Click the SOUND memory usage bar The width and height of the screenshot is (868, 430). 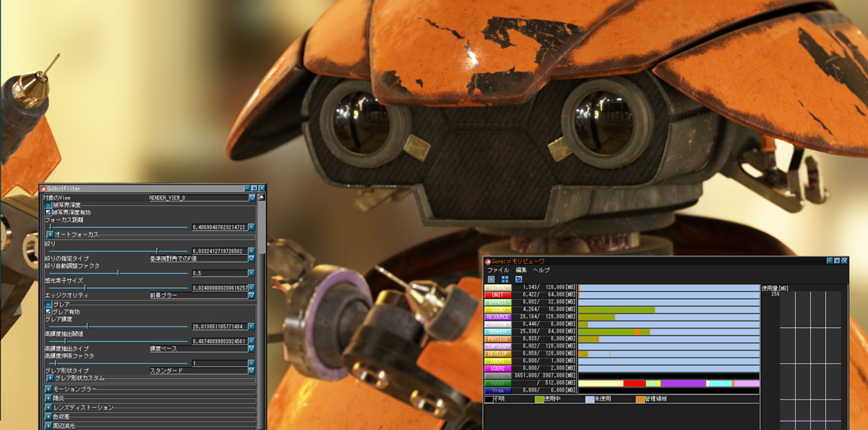pos(669,310)
